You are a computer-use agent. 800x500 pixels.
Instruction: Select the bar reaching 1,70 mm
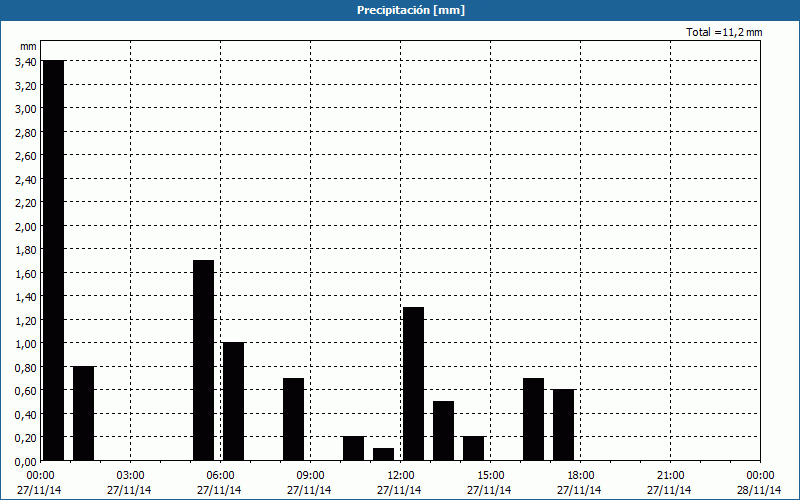204,360
